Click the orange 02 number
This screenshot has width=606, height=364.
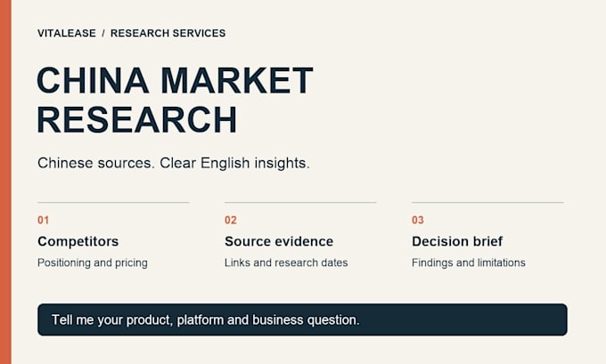pyautogui.click(x=231, y=220)
